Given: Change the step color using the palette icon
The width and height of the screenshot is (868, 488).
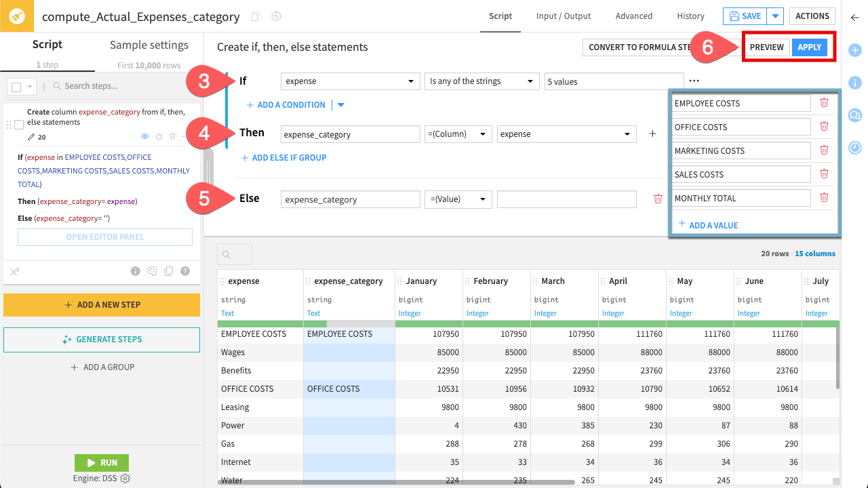Looking at the screenshot, I should coord(152,271).
